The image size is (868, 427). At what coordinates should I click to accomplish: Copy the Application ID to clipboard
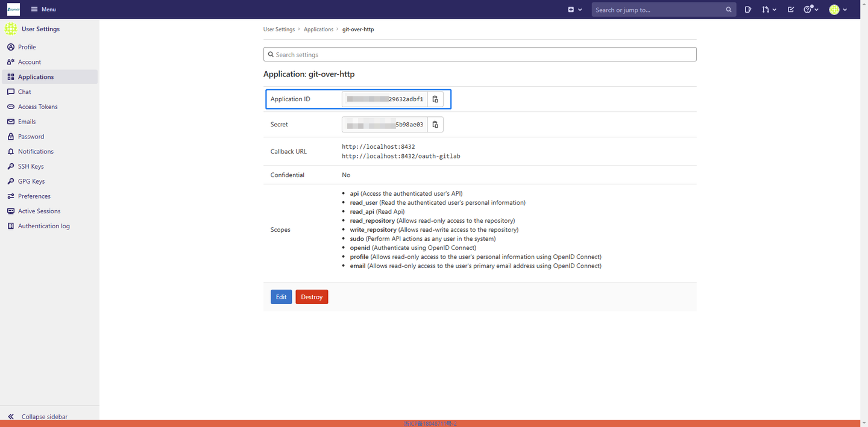[x=435, y=99]
